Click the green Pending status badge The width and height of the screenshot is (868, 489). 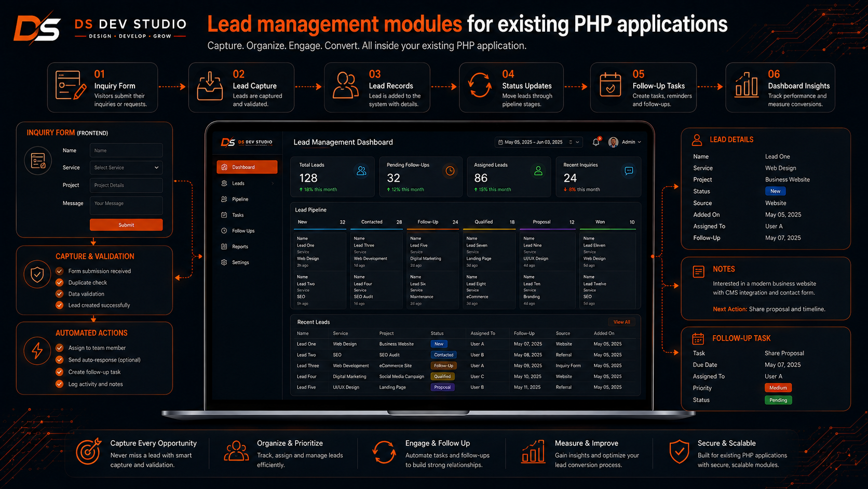[x=778, y=401]
